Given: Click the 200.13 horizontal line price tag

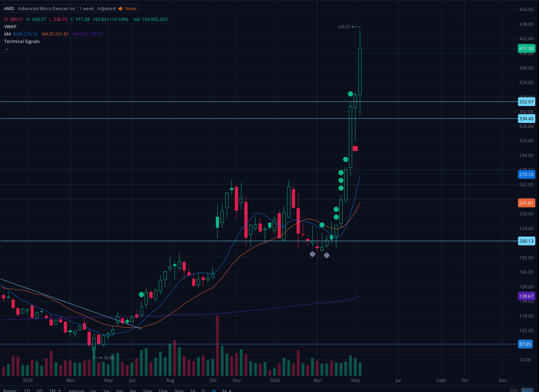Looking at the screenshot, I should click(526, 241).
